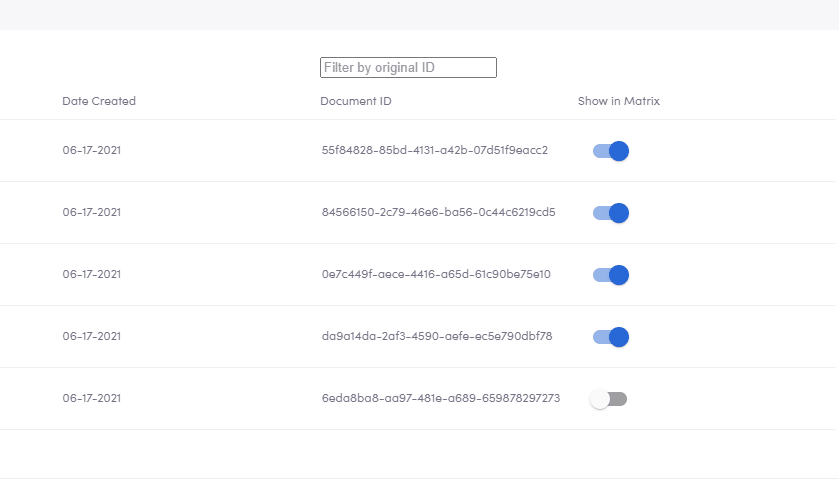Turn off the toggle for document 84566150
This screenshot has height=479, width=839.
coord(611,213)
